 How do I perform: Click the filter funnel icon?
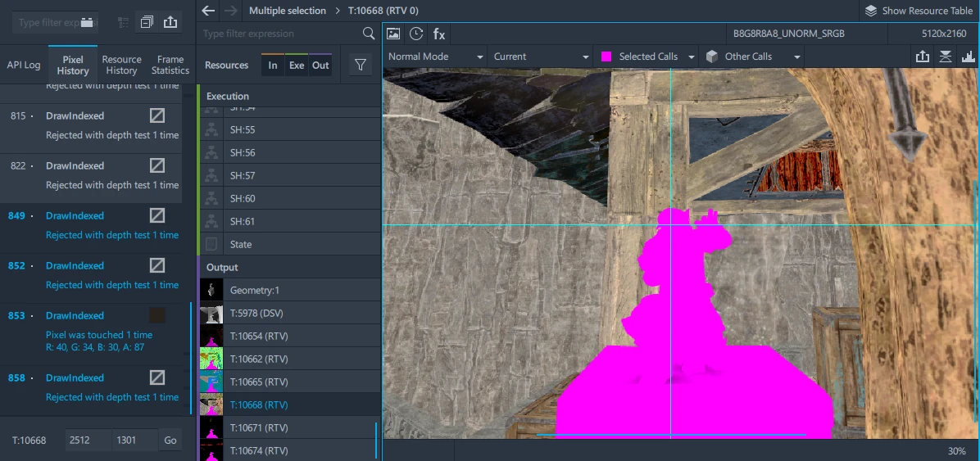pyautogui.click(x=360, y=66)
